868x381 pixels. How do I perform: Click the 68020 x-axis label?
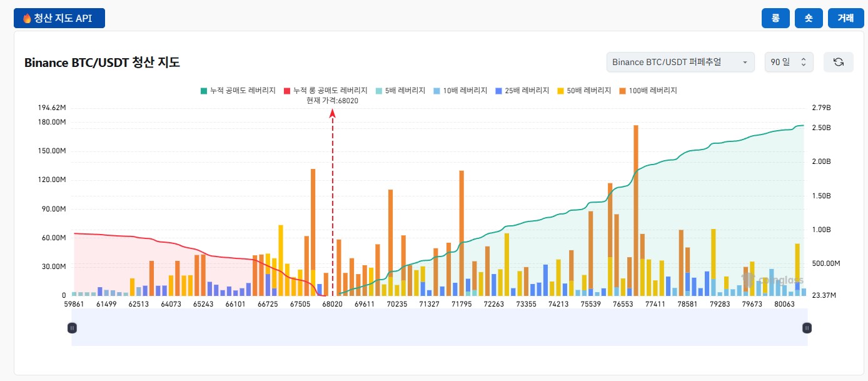coord(332,304)
